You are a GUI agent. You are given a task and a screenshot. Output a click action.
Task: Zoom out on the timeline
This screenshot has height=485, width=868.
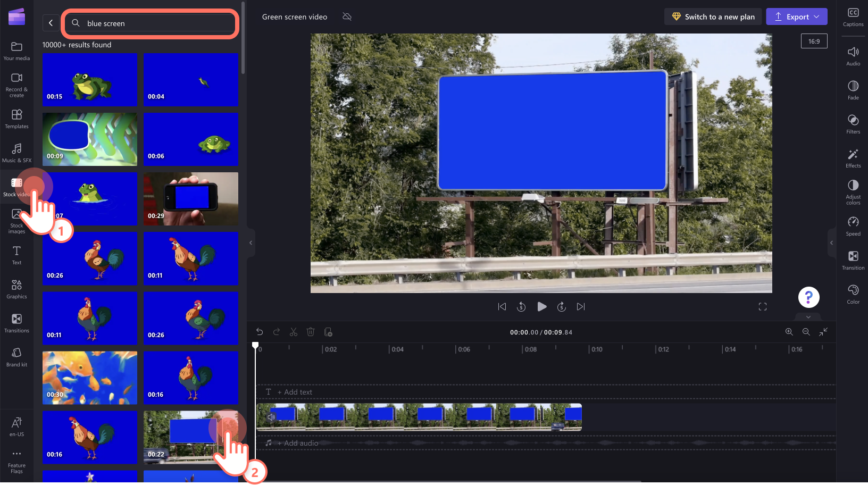[806, 332]
